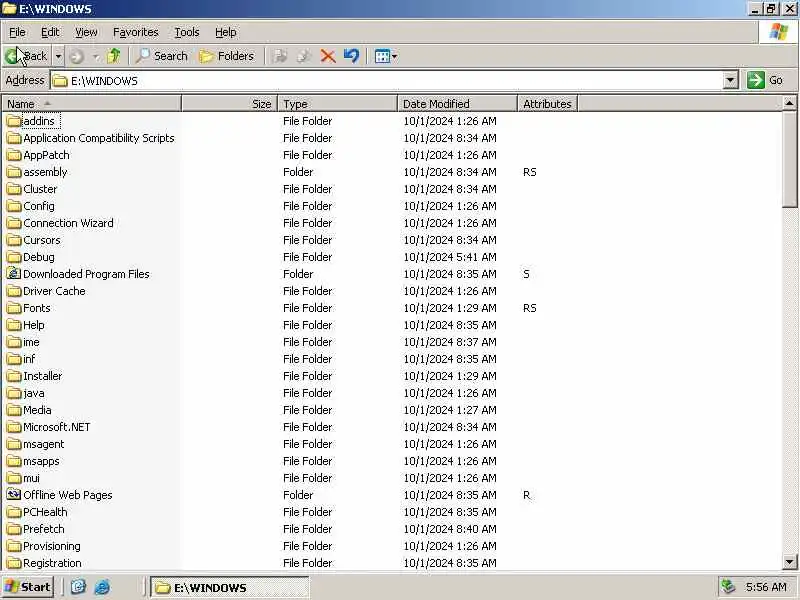
Task: Open the File menu
Action: pyautogui.click(x=17, y=32)
